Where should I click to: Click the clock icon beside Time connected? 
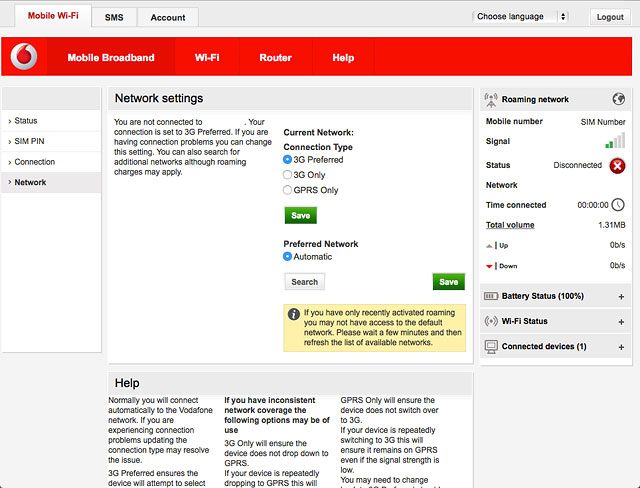(x=617, y=205)
